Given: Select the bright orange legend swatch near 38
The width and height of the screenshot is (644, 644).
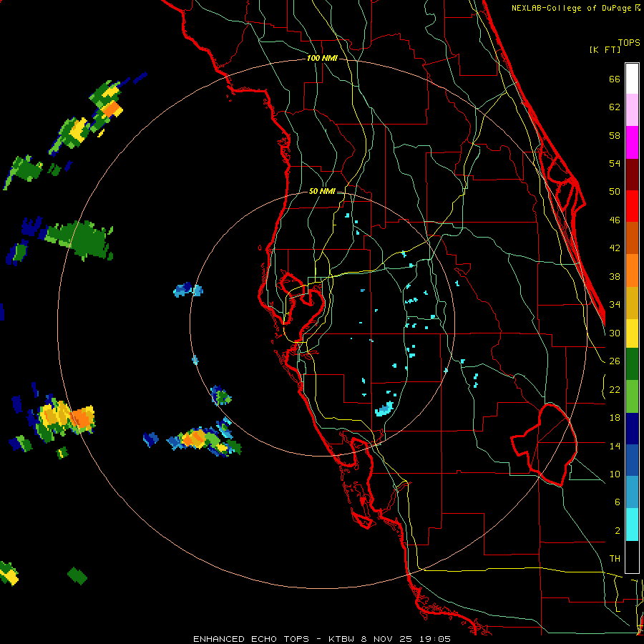Looking at the screenshot, I should (x=632, y=270).
